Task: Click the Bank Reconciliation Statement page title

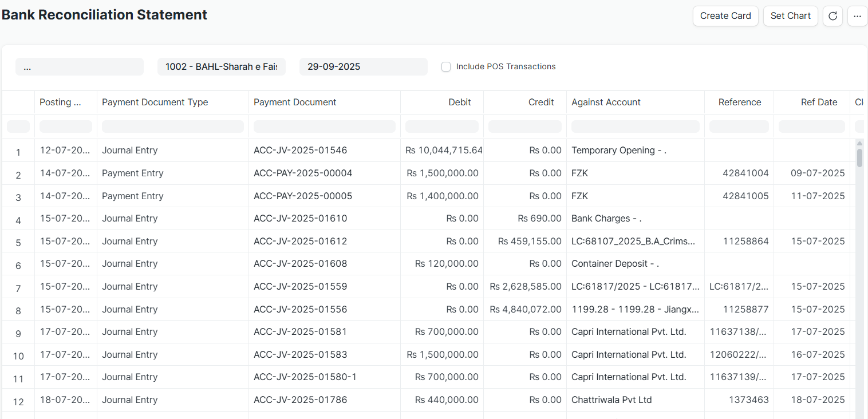Action: [105, 15]
